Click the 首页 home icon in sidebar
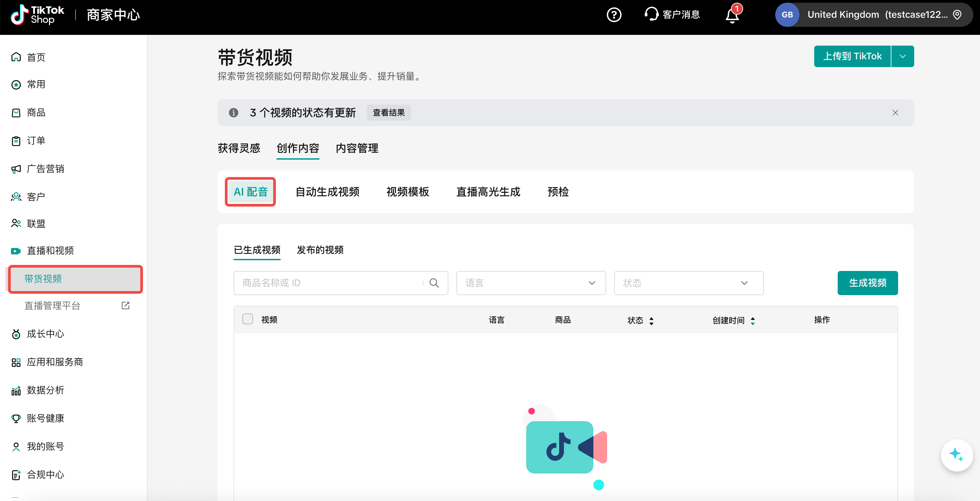Screen dimensions: 980x501 click(16, 57)
